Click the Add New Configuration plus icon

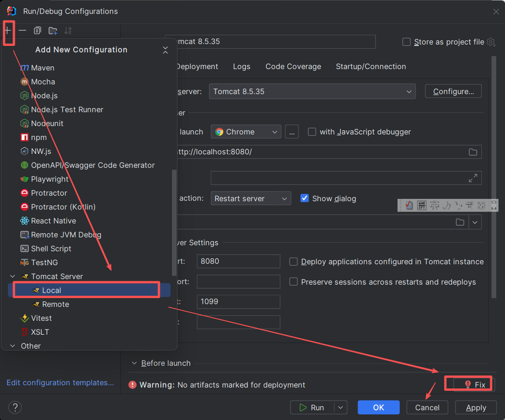[8, 31]
